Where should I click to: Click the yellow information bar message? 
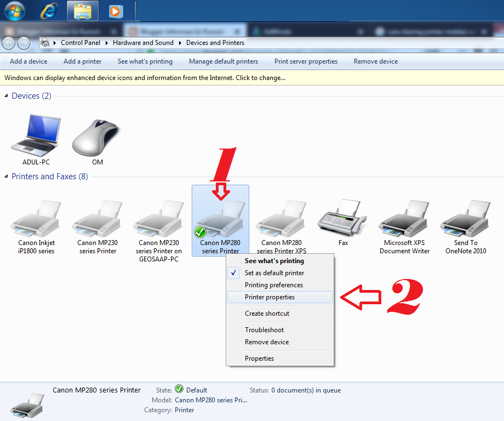click(145, 78)
